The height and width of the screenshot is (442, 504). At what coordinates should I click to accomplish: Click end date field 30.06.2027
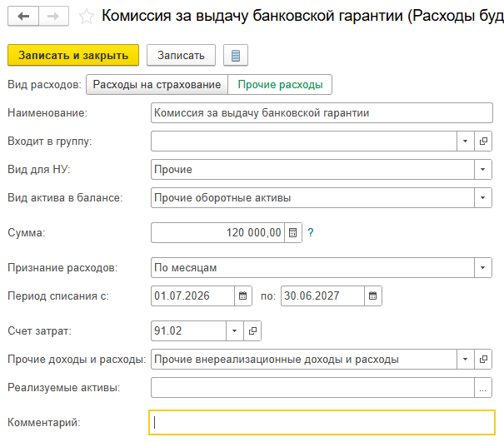point(322,295)
